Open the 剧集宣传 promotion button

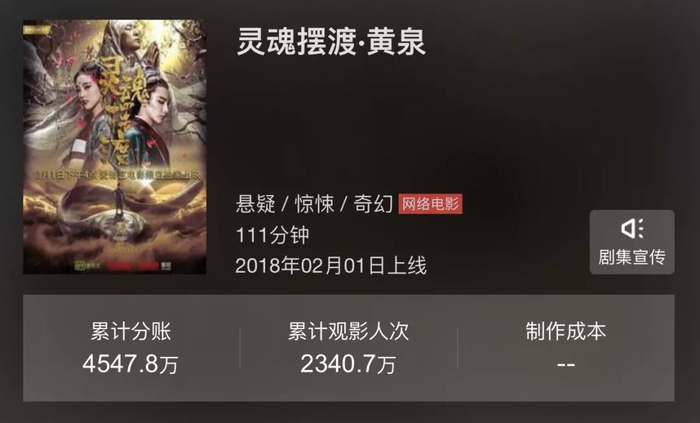tap(632, 242)
